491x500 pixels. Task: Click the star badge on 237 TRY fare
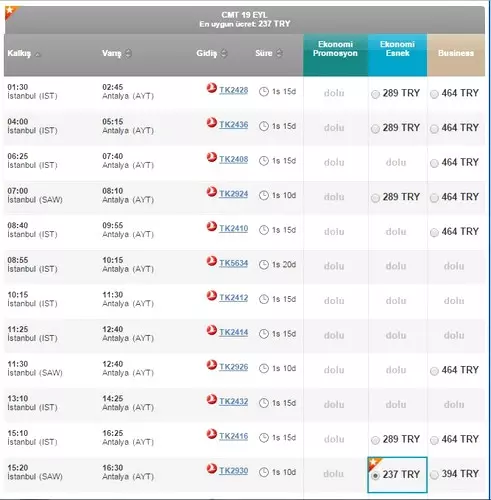(374, 463)
